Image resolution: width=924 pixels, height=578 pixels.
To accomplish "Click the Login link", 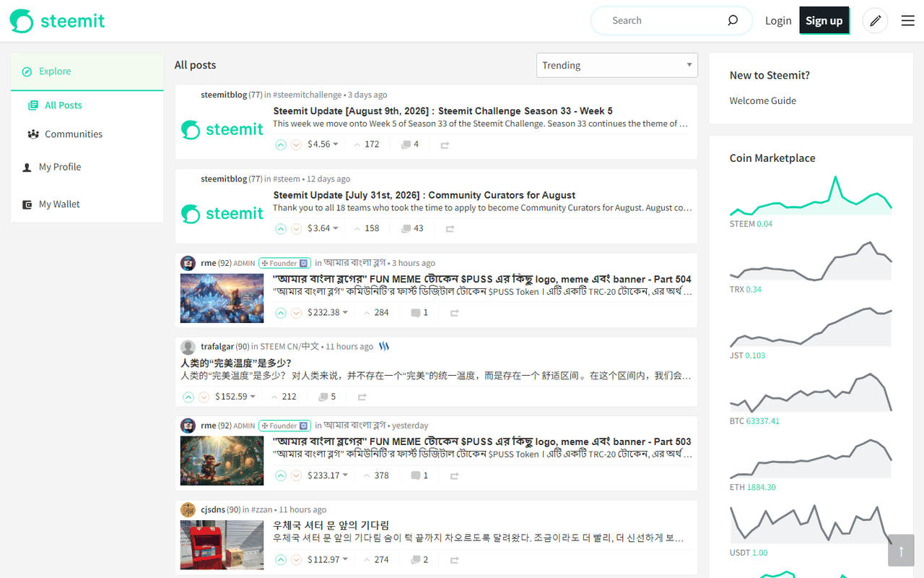I will [x=778, y=21].
